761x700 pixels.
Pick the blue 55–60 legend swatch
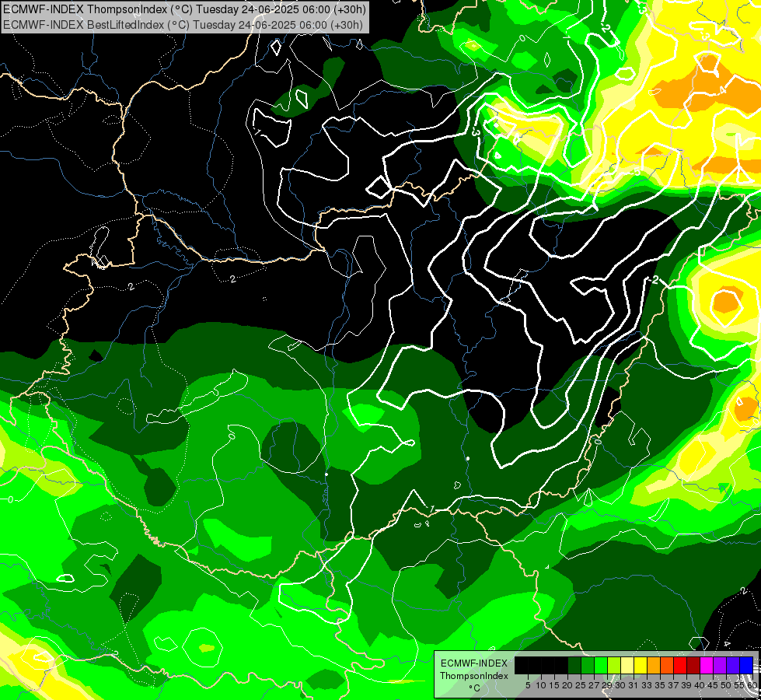746,665
